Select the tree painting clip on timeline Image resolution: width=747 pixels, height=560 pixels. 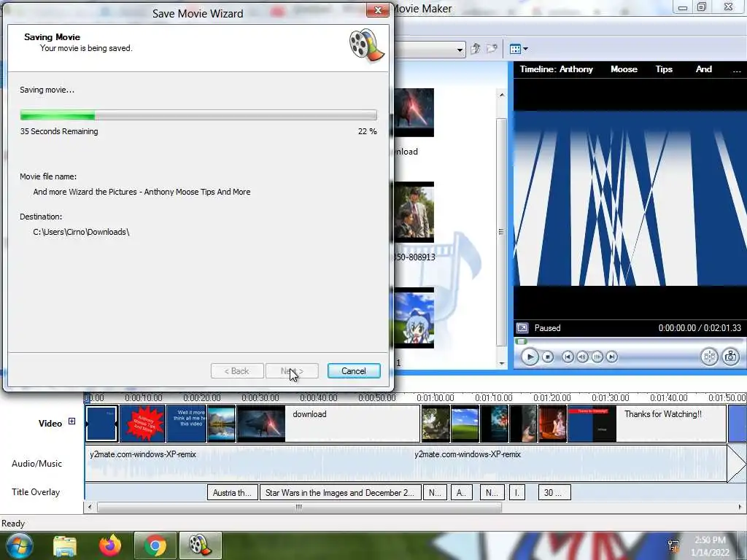[436, 424]
